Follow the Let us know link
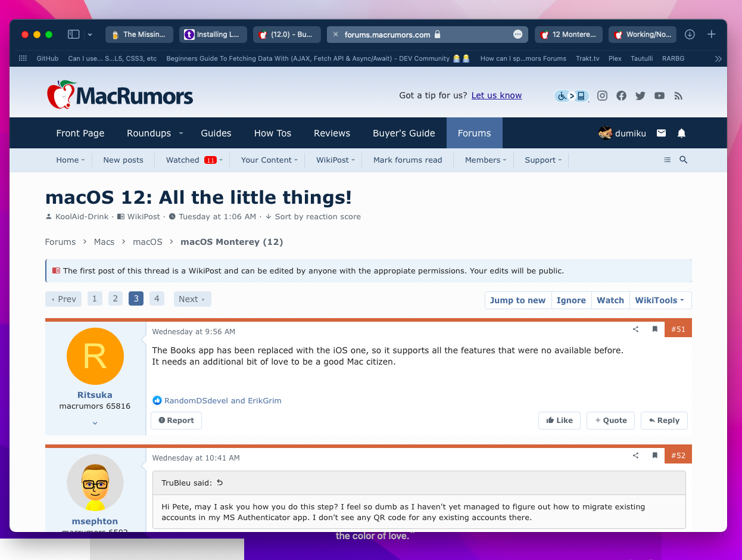The height and width of the screenshot is (560, 742). (x=497, y=95)
